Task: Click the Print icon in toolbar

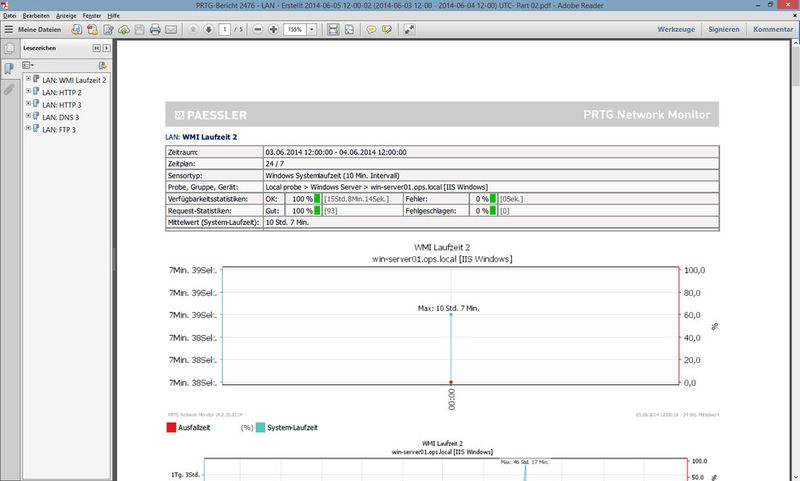Action: click(155, 30)
